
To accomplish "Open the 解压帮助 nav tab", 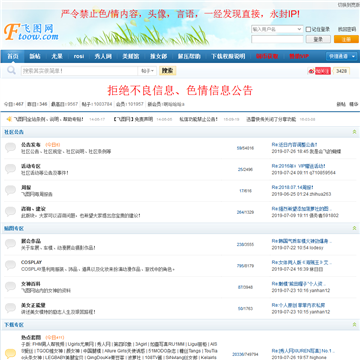I will 189,56.
